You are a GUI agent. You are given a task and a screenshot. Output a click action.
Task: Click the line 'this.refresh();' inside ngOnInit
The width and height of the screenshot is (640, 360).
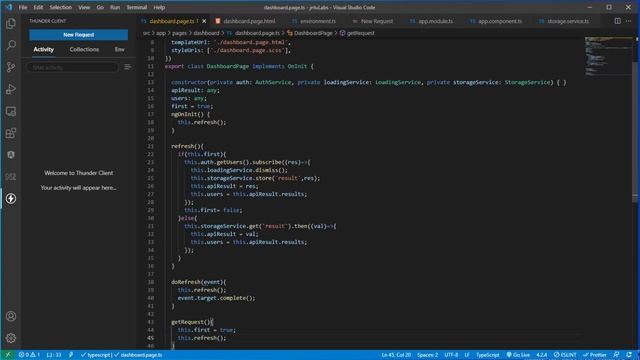[202, 122]
